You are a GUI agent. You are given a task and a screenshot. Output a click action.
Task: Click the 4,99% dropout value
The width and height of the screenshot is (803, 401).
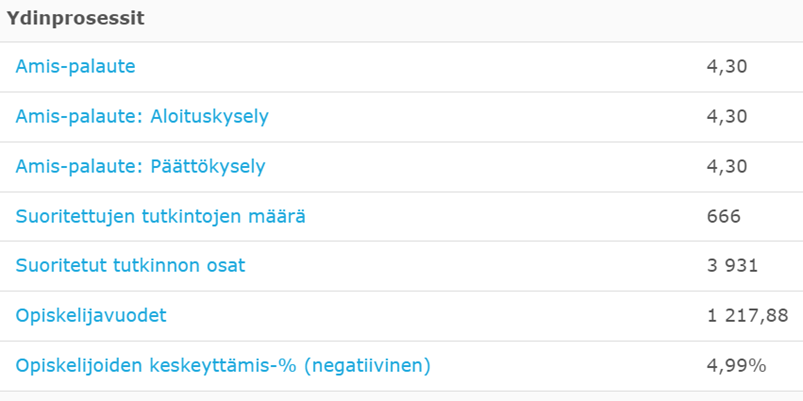[736, 366]
